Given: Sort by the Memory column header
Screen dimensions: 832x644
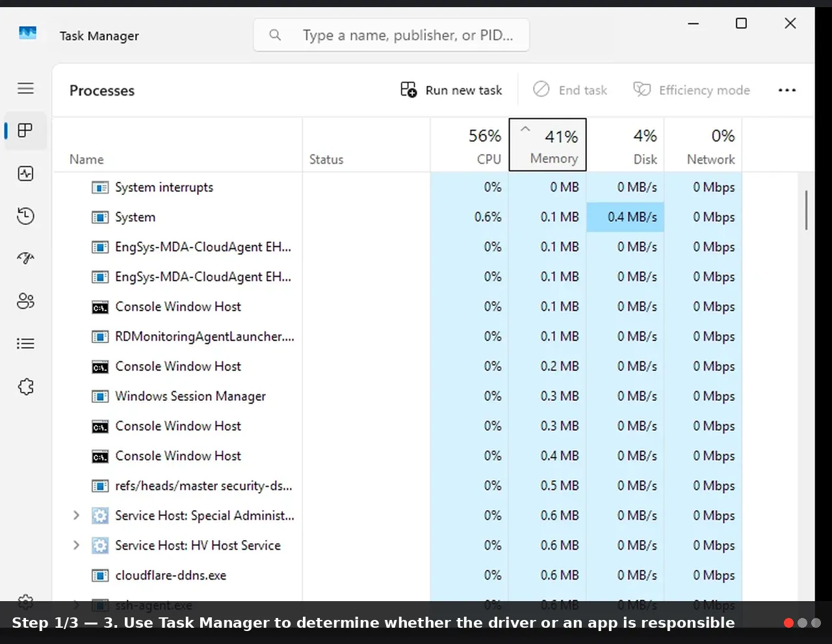Looking at the screenshot, I should pyautogui.click(x=547, y=145).
